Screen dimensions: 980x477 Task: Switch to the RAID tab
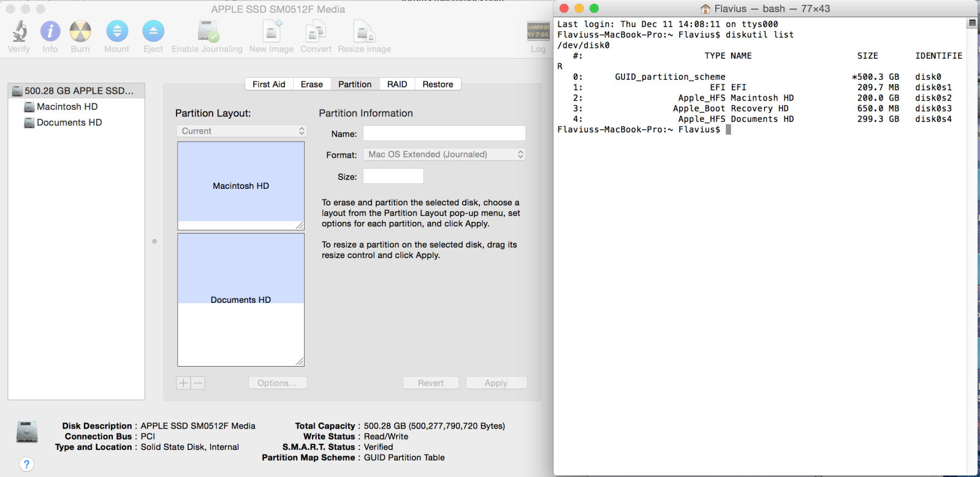[397, 85]
